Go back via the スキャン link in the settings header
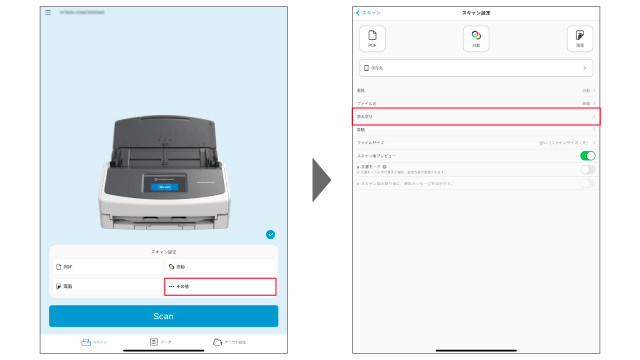This screenshot has height=360, width=640. (368, 13)
